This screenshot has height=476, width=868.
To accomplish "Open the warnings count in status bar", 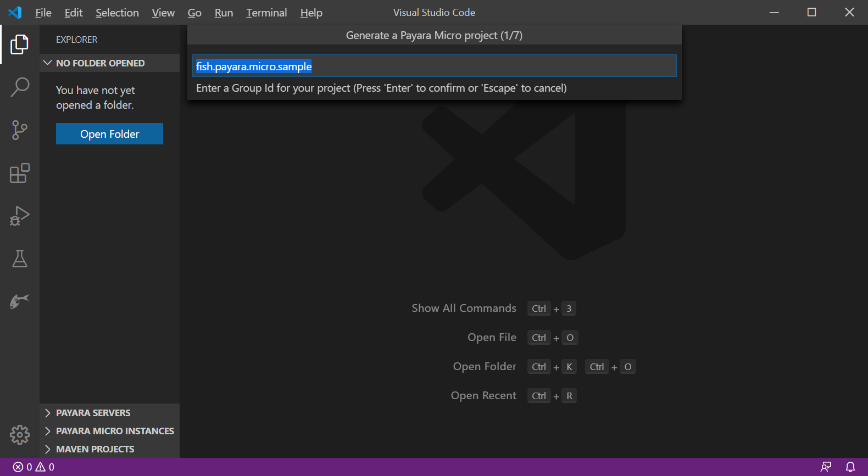I will point(45,467).
